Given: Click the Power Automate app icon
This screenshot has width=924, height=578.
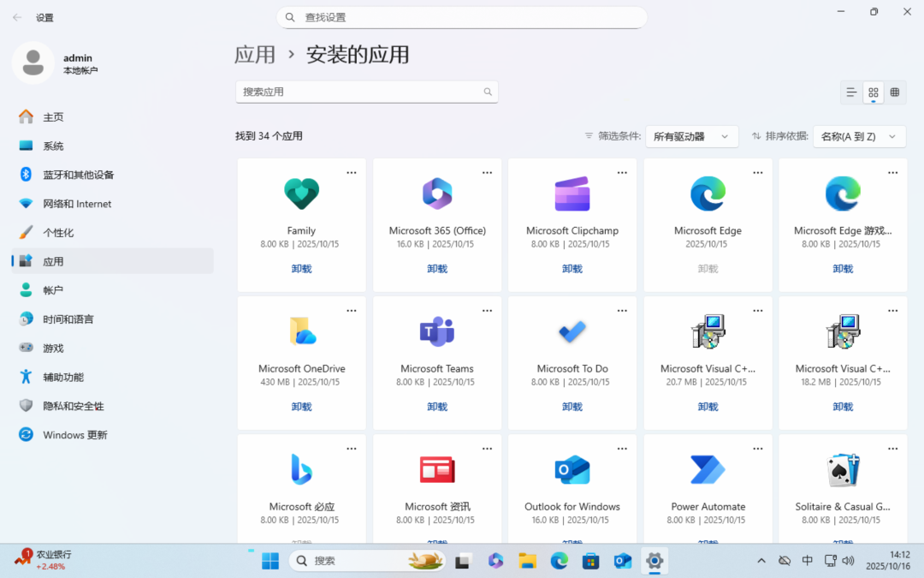Looking at the screenshot, I should [x=708, y=469].
